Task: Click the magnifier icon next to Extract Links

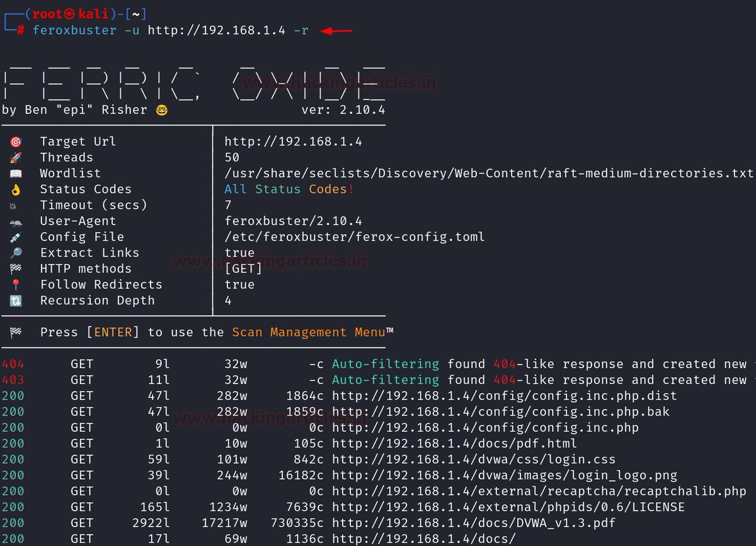Action: 16,252
